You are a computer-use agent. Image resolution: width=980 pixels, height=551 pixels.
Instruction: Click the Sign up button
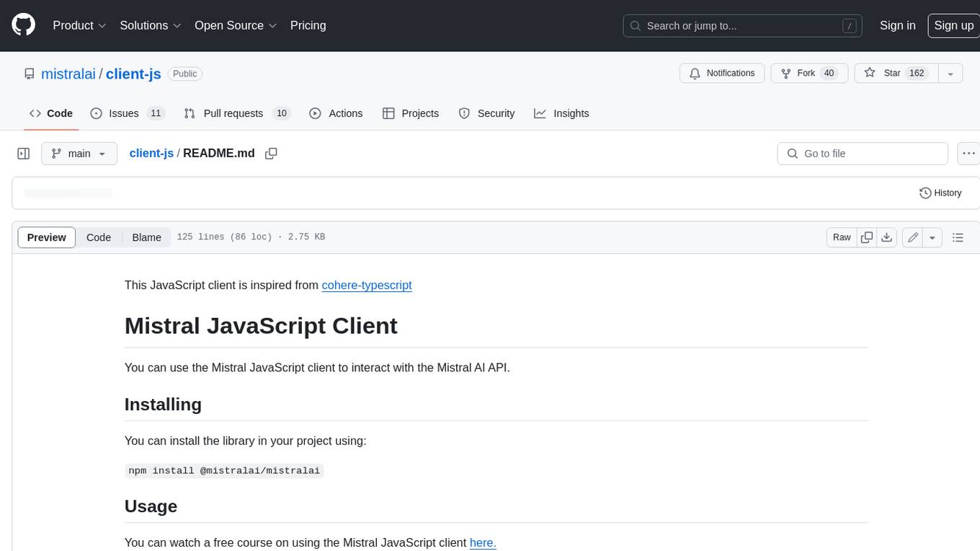[953, 25]
